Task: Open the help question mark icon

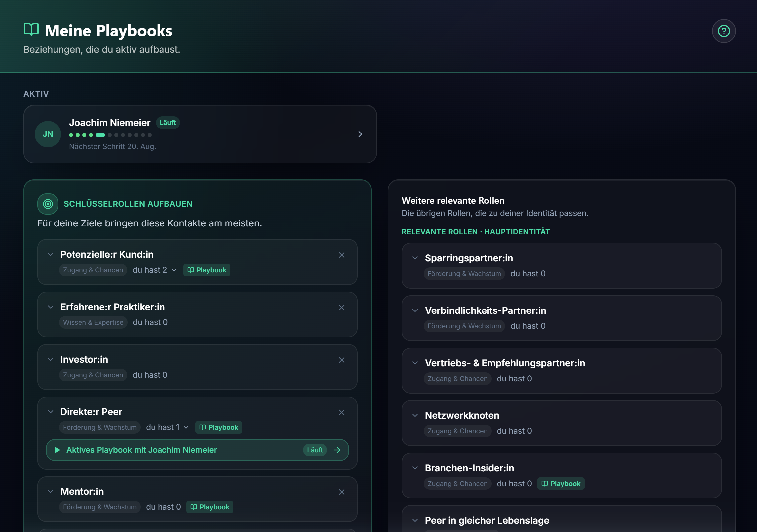Action: tap(724, 31)
